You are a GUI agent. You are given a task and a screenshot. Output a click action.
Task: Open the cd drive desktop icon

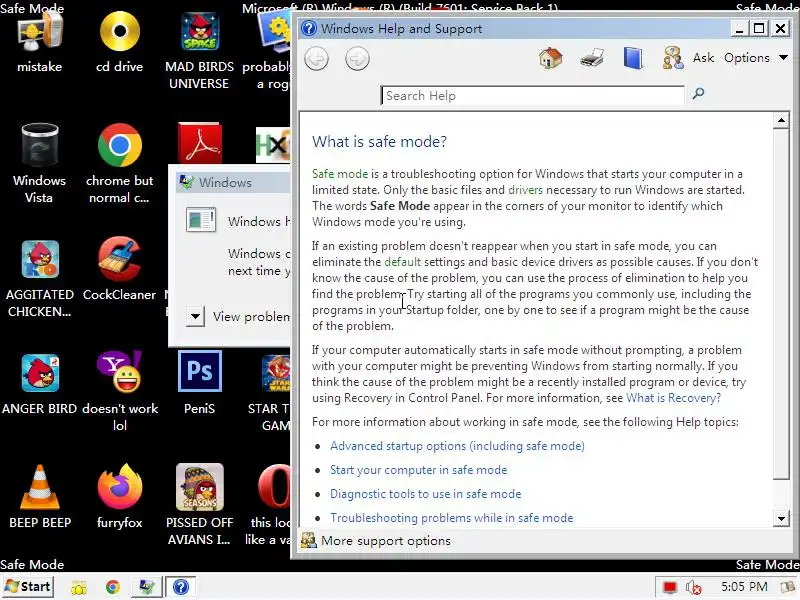(119, 43)
